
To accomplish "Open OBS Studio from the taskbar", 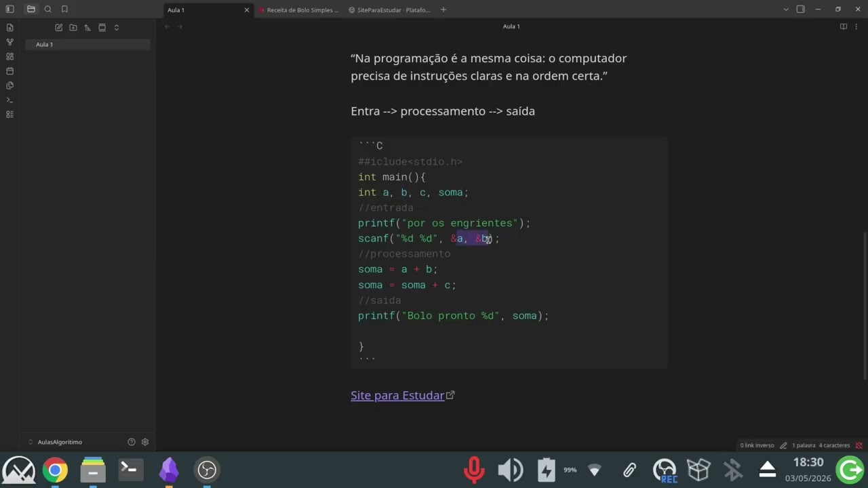I will [207, 470].
